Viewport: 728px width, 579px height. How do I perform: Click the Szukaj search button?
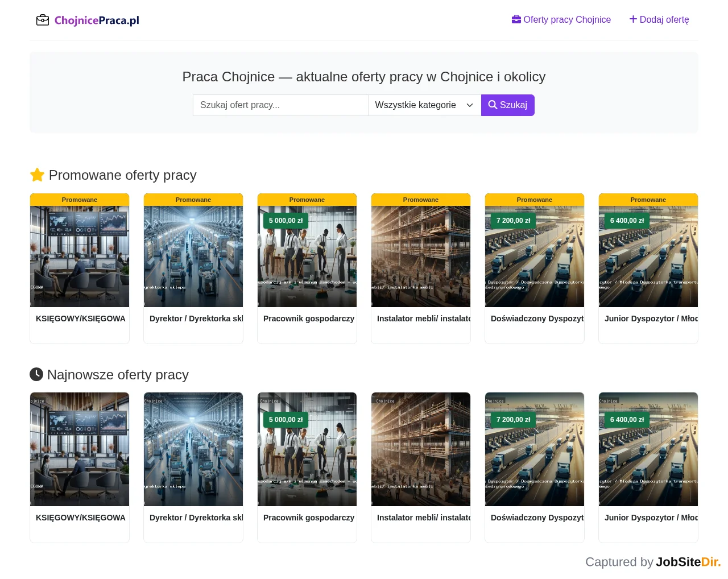point(508,105)
